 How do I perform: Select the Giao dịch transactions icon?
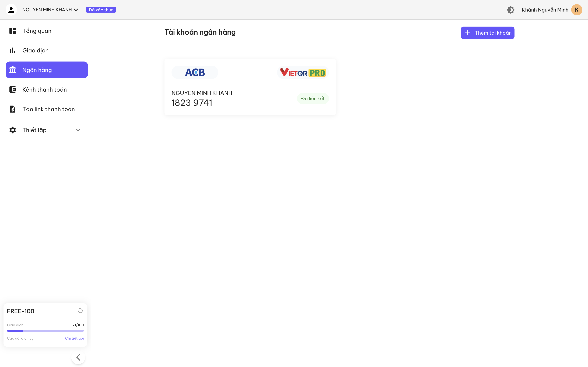[12, 50]
